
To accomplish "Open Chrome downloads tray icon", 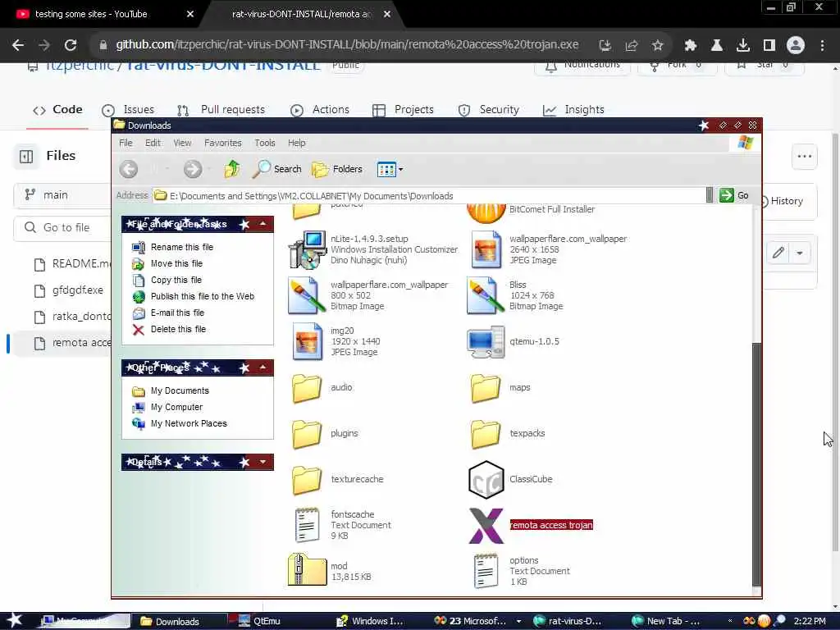I will click(x=742, y=45).
